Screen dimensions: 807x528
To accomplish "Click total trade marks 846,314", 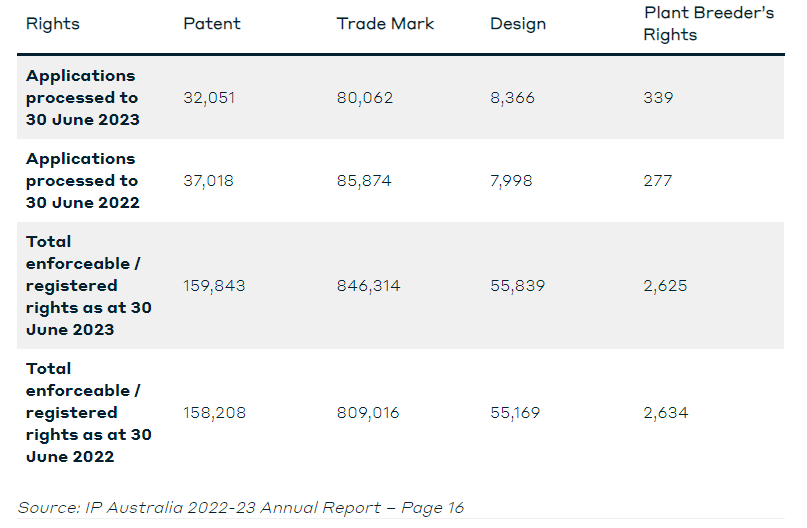I will click(x=369, y=286).
